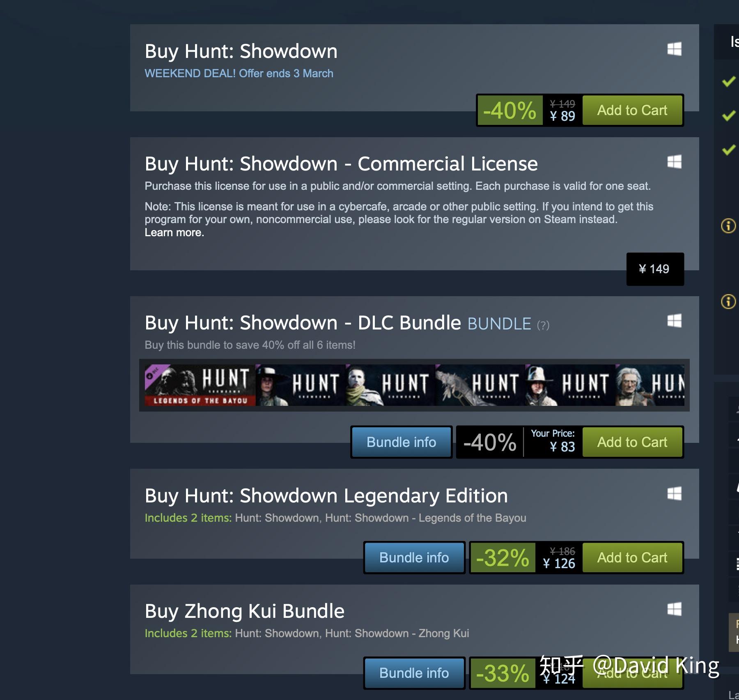The height and width of the screenshot is (700, 739).
Task: Click the lower yellow info icon in sidebar
Action: pyautogui.click(x=728, y=301)
